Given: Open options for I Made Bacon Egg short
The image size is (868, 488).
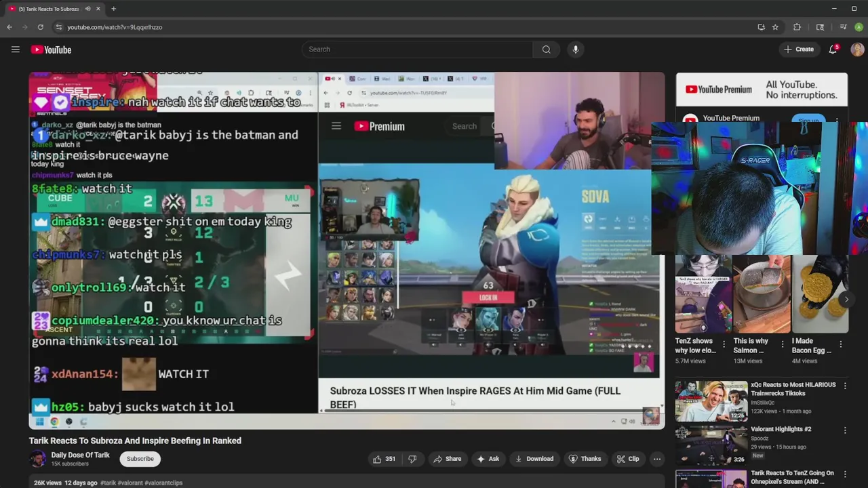Looking at the screenshot, I should tap(841, 344).
